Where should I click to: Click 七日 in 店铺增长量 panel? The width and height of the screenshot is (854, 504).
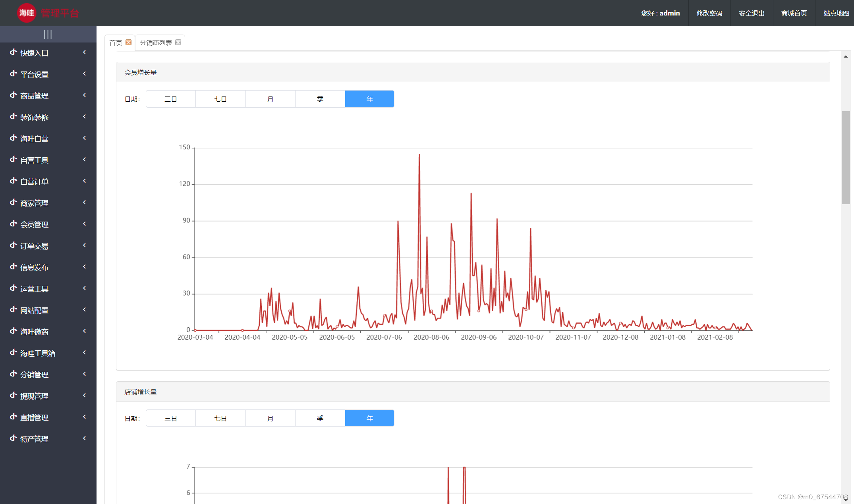(x=220, y=418)
